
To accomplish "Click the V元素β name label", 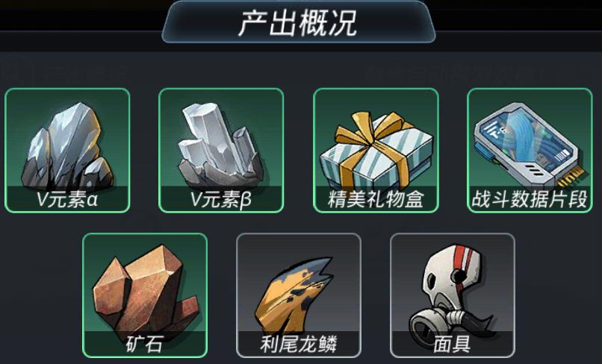I will [x=221, y=199].
